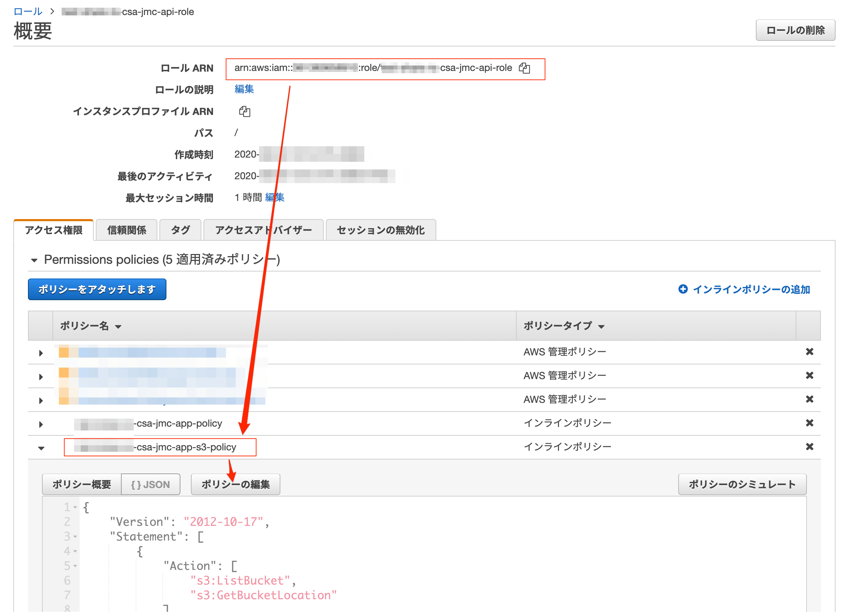The height and width of the screenshot is (616, 845).
Task: Detach the third AWS managed policy via X icon
Action: point(810,399)
